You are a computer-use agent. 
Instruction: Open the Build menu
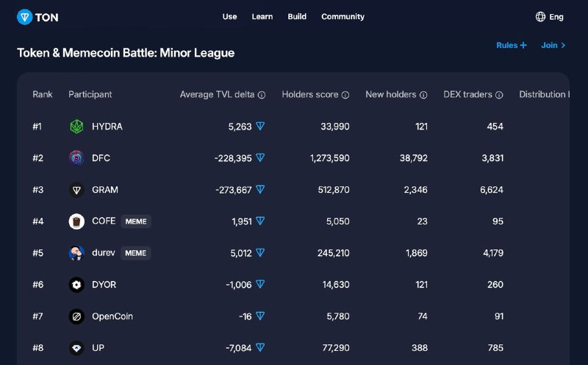point(297,16)
